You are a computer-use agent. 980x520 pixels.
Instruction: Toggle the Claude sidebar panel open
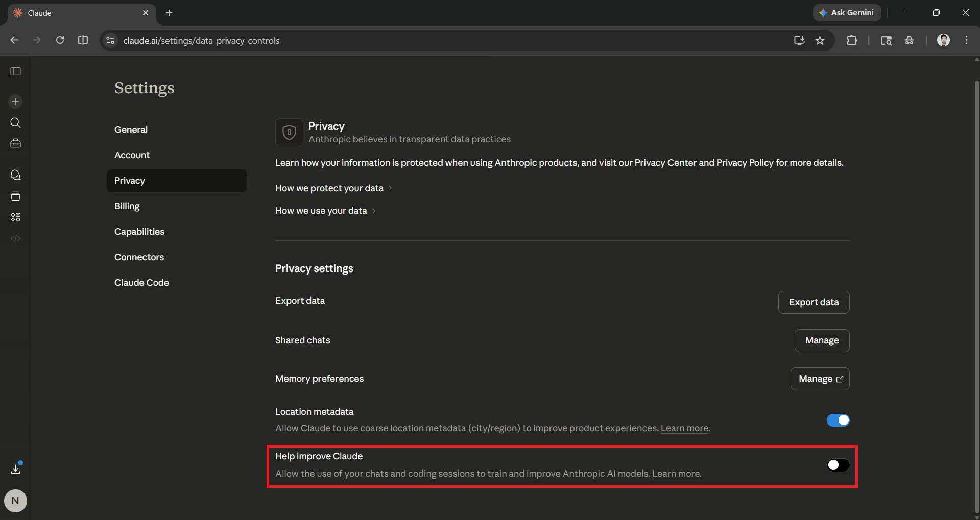click(x=16, y=71)
